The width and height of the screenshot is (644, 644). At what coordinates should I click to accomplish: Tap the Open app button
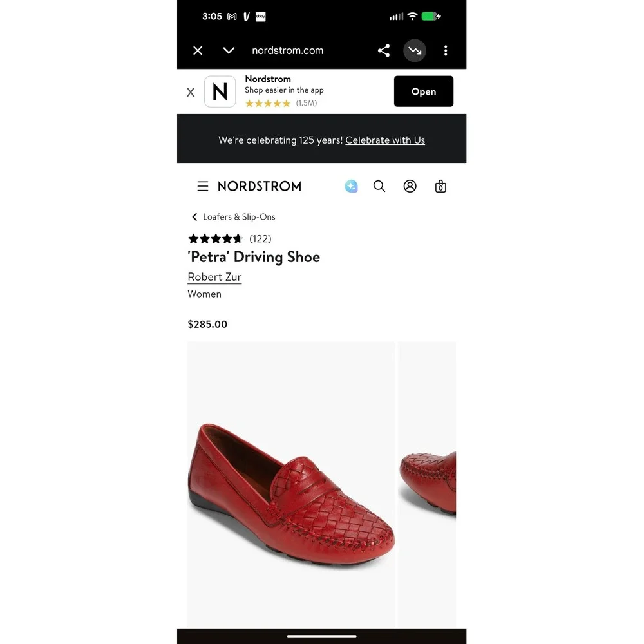424,91
